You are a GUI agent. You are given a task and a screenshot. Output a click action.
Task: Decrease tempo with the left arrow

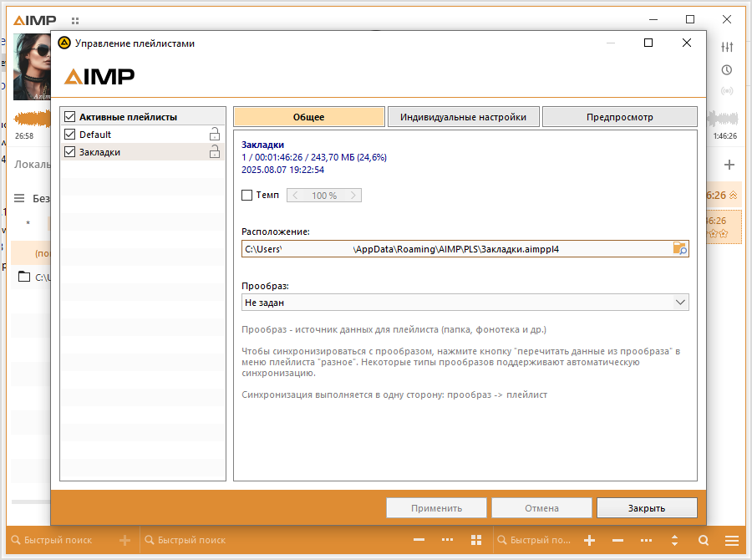click(x=296, y=196)
